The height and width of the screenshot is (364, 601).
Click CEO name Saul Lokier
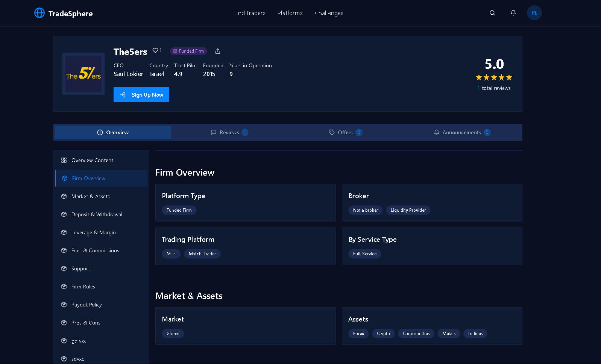tap(128, 74)
